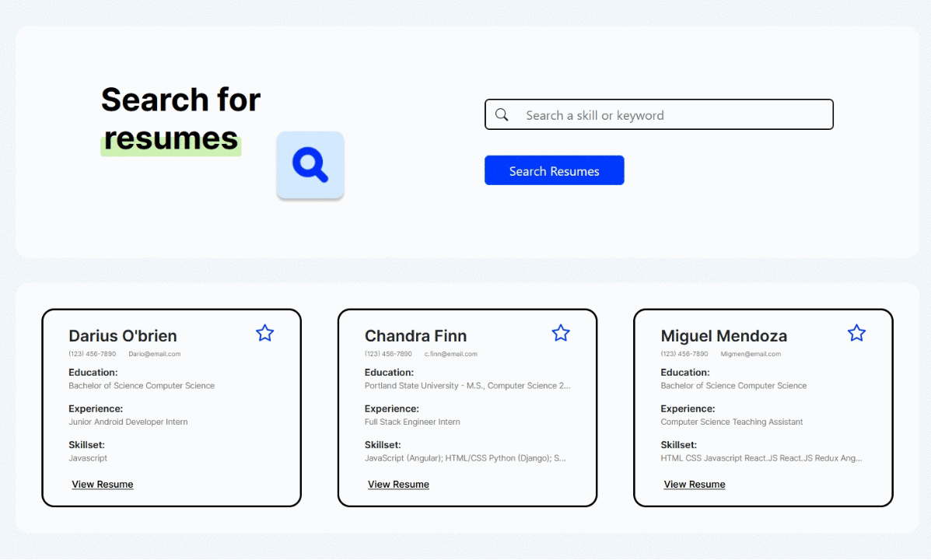Image resolution: width=931 pixels, height=560 pixels.
Task: Toggle the star on Miguel Mendoza's card
Action: (856, 333)
